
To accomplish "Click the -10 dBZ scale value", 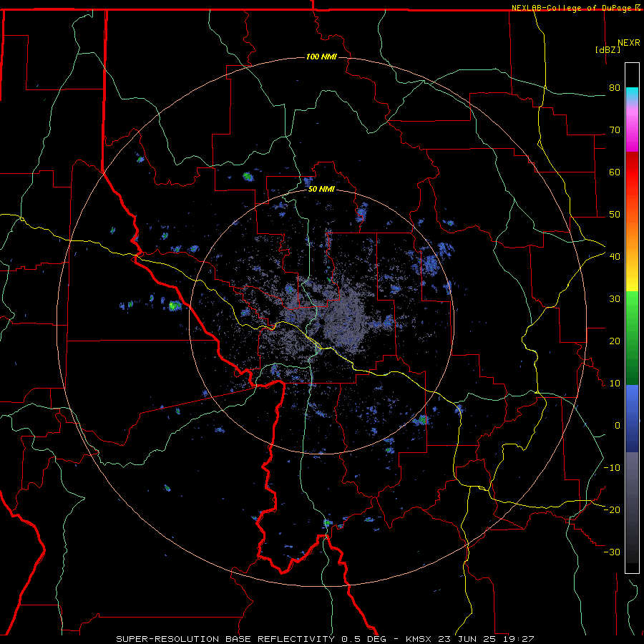I will point(612,468).
